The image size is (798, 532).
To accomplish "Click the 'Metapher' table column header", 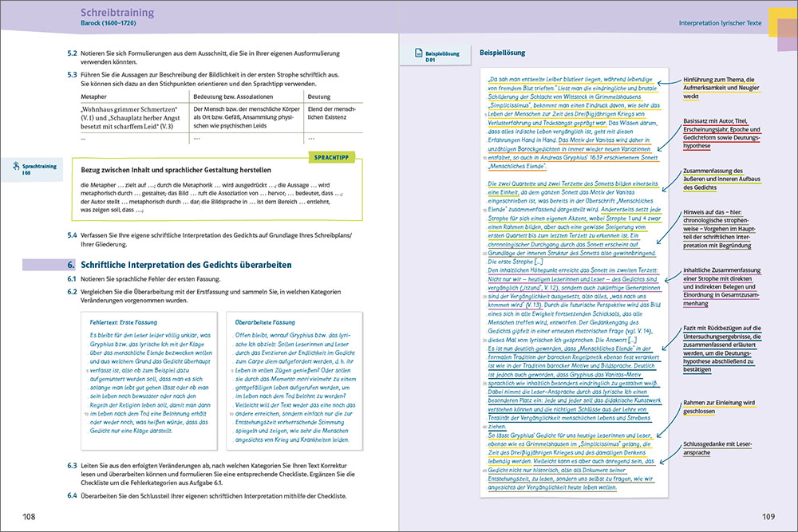I will point(96,96).
